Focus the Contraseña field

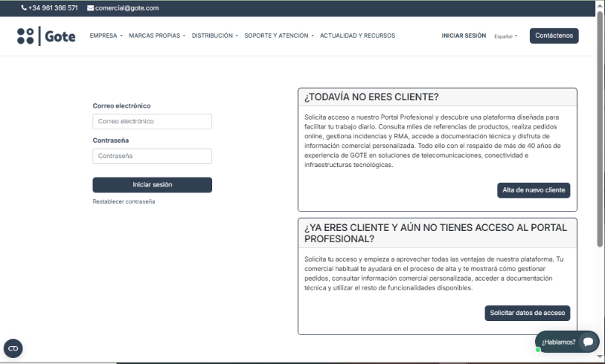pyautogui.click(x=152, y=156)
